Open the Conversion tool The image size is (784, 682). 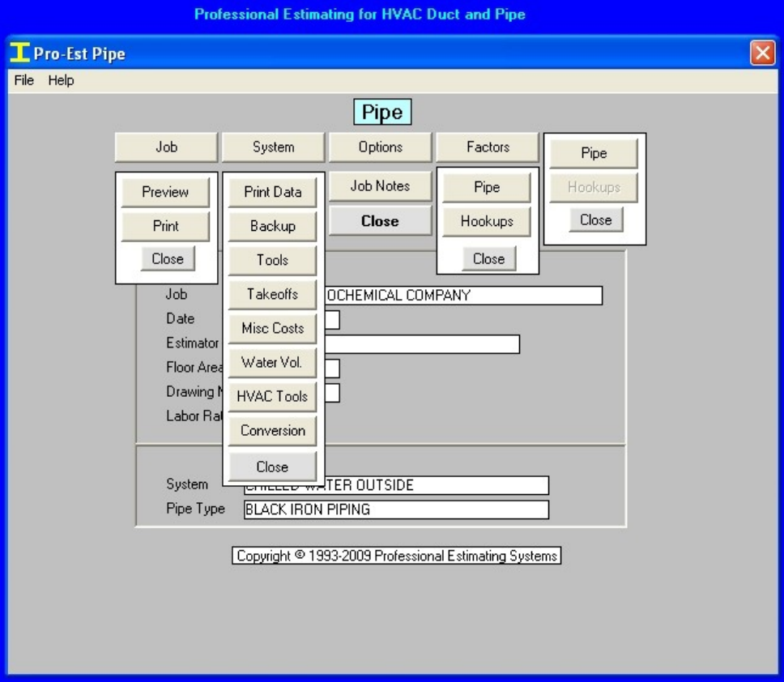click(x=272, y=430)
